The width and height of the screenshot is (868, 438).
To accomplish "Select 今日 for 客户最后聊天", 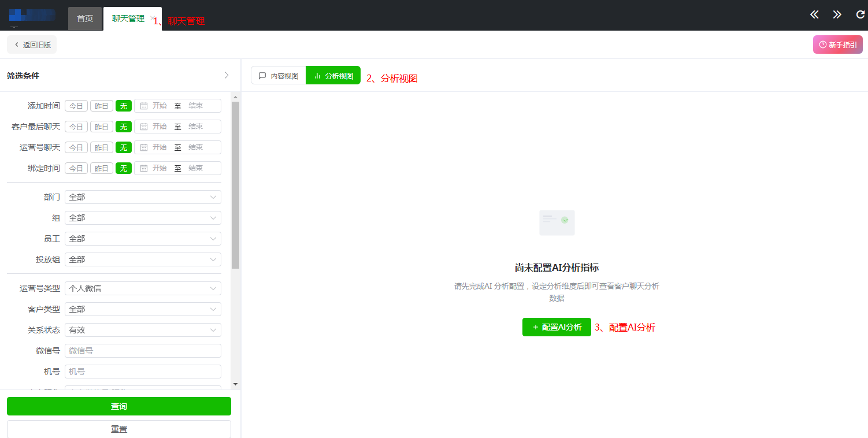I will click(76, 126).
